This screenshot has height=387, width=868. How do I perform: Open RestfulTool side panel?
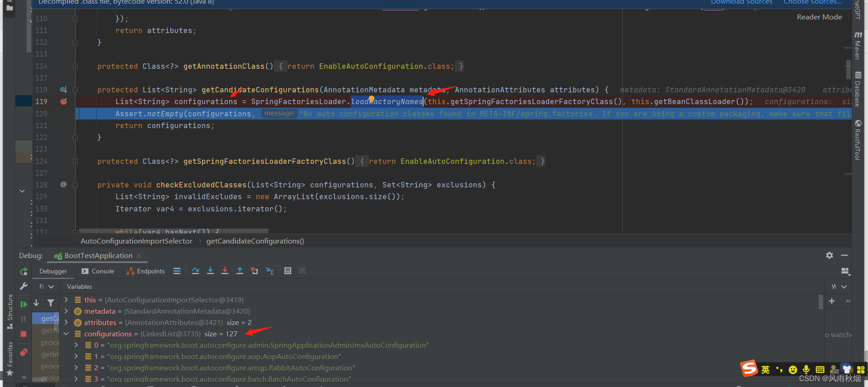coord(858,140)
